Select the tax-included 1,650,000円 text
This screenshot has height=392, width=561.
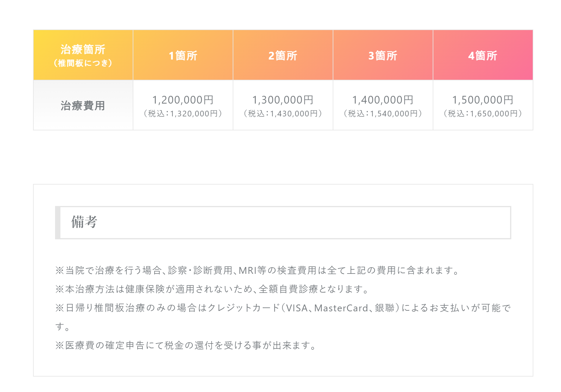tap(483, 114)
